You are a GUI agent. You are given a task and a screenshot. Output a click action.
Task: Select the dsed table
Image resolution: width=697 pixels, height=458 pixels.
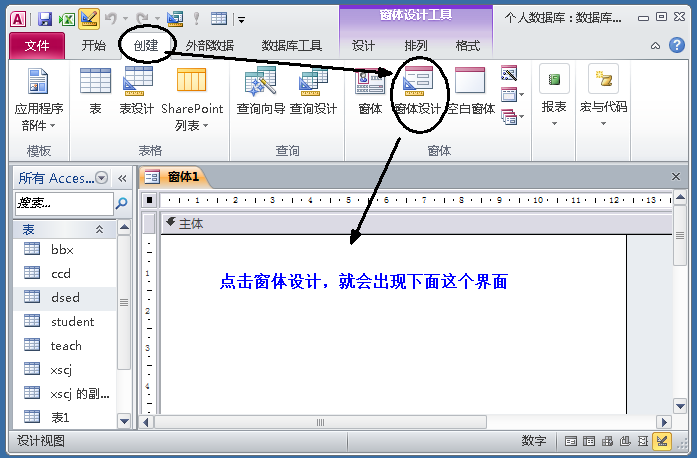(x=65, y=297)
